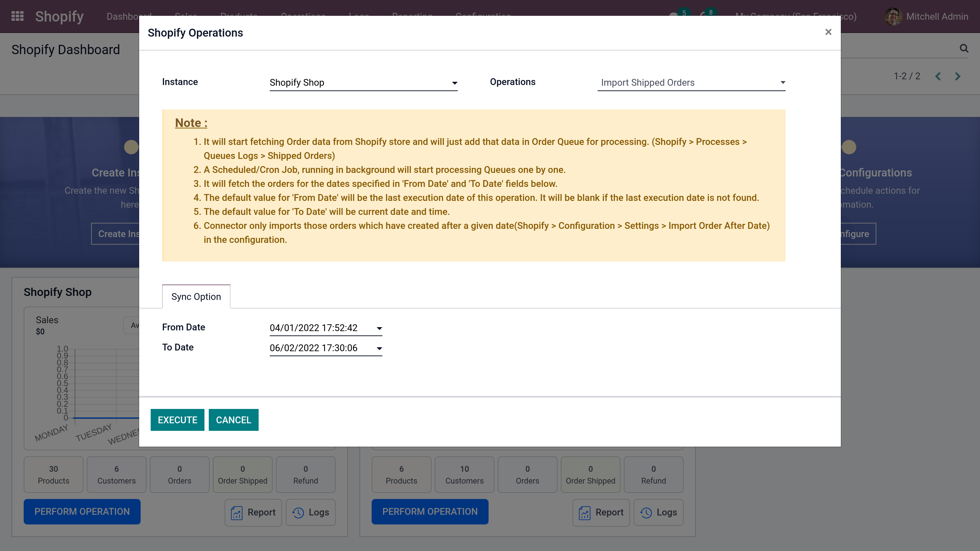Open the Instance dropdown showing Shopify Shop
Image resolution: width=980 pixels, height=551 pixels.
[363, 83]
